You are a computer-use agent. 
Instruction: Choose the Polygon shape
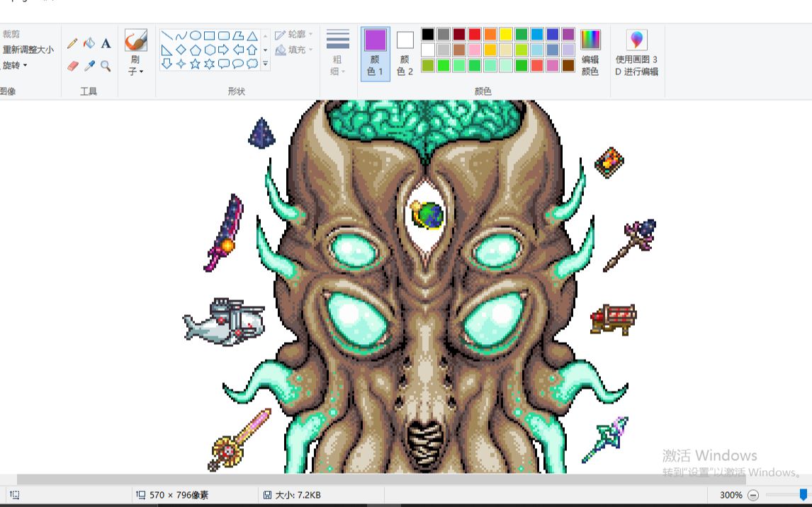pos(237,35)
